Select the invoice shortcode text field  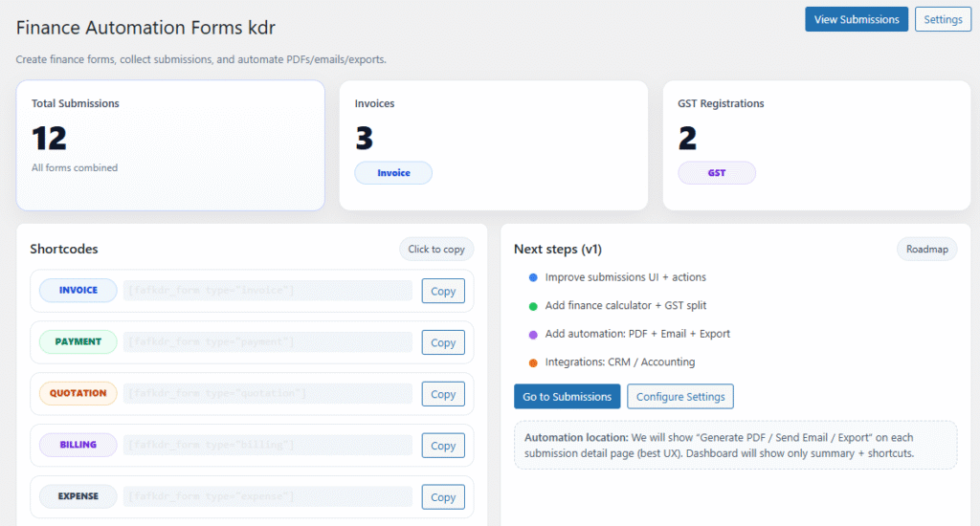pos(268,291)
